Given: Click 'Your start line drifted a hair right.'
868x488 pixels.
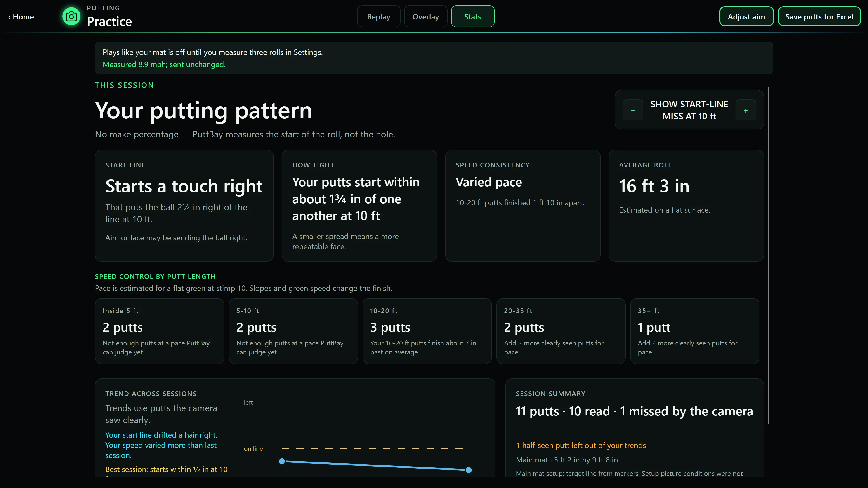Looking at the screenshot, I should tap(161, 435).
